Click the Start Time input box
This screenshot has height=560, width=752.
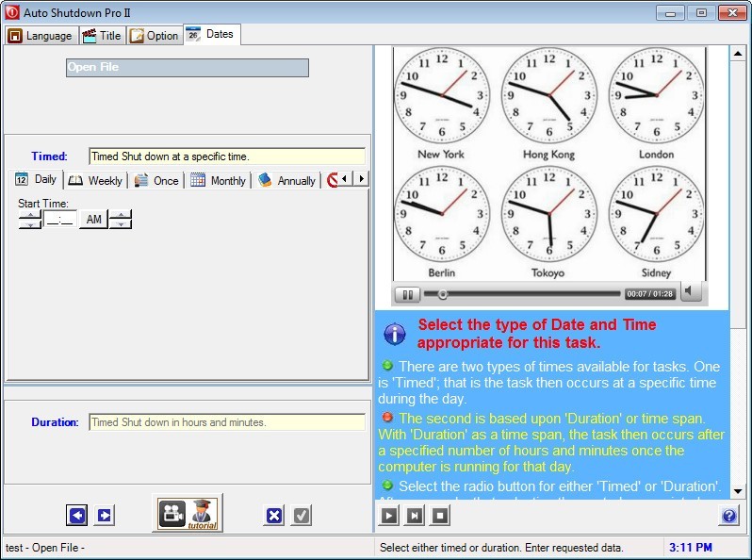[60, 220]
